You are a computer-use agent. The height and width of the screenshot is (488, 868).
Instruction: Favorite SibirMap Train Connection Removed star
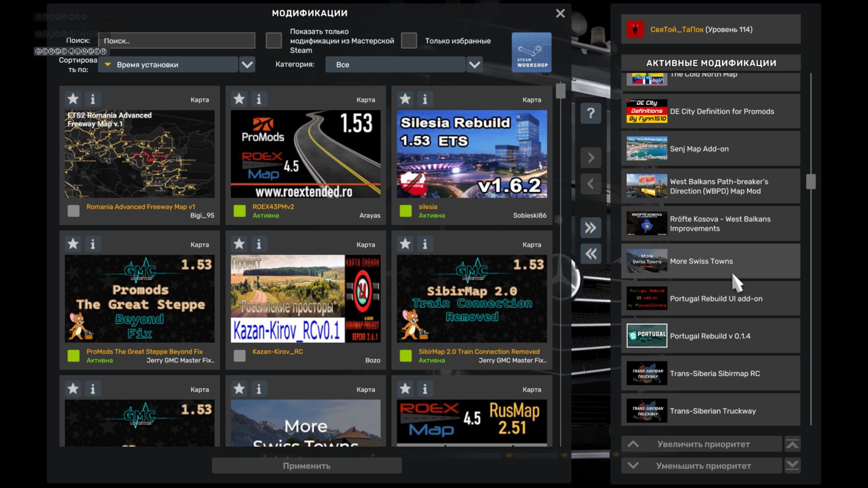[x=405, y=244]
